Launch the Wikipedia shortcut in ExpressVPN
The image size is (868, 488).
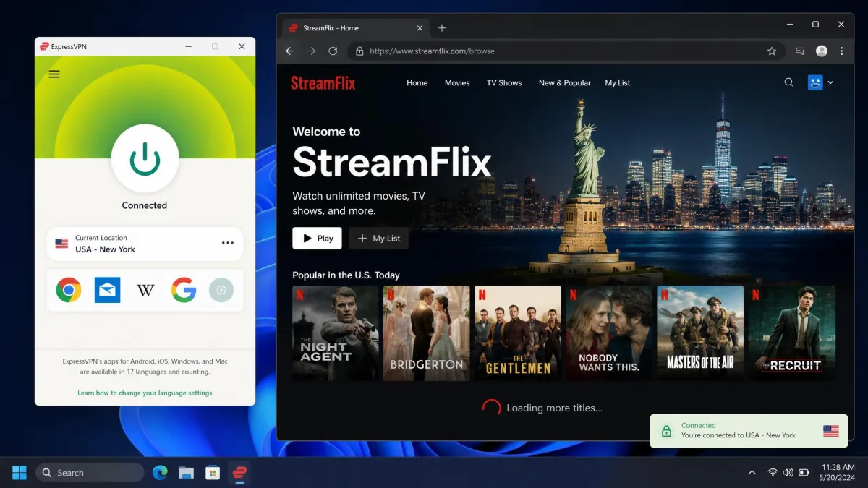pos(145,290)
